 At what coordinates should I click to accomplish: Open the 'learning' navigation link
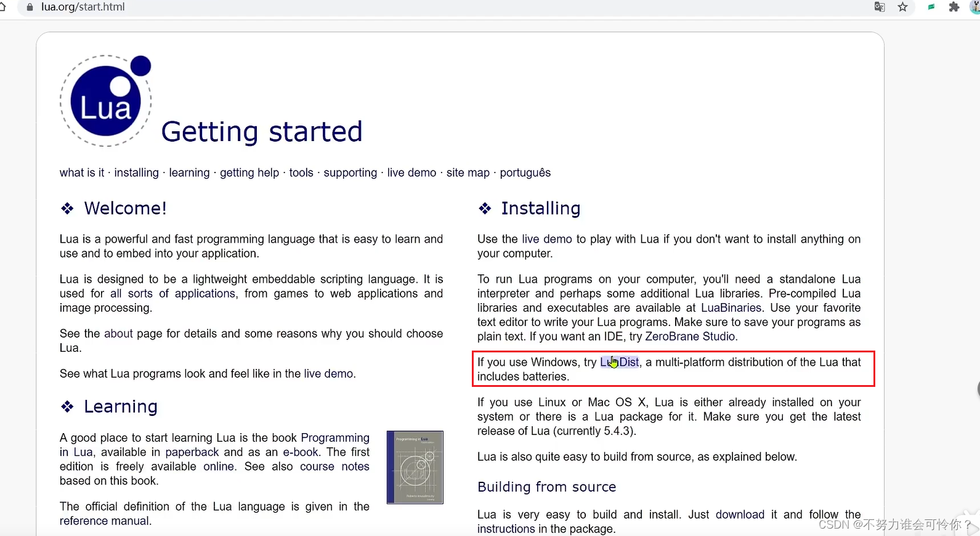click(189, 173)
